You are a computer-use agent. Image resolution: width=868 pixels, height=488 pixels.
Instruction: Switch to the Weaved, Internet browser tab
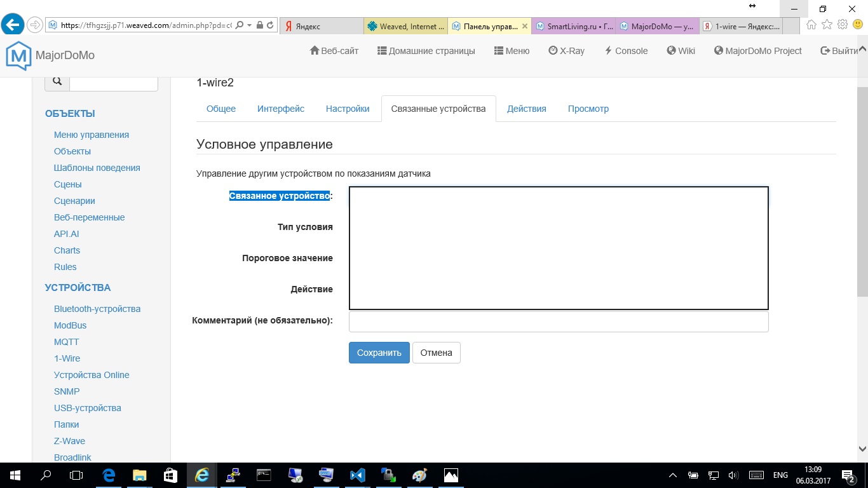click(x=407, y=26)
